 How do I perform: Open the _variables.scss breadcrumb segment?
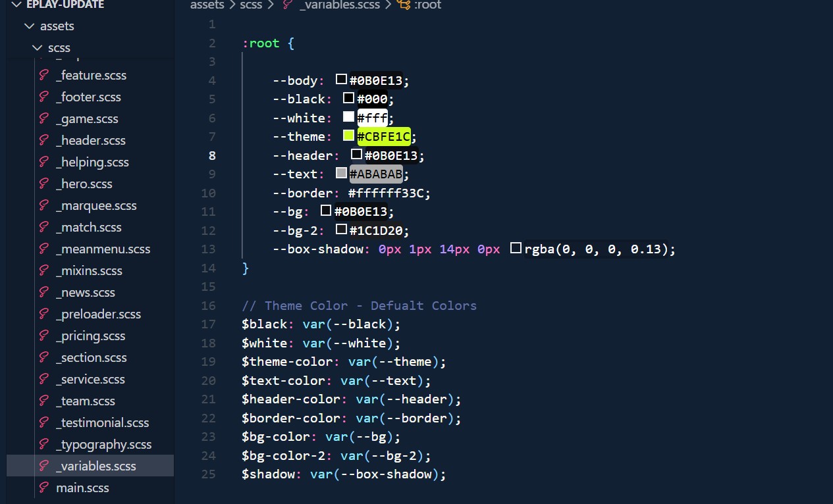coord(340,5)
